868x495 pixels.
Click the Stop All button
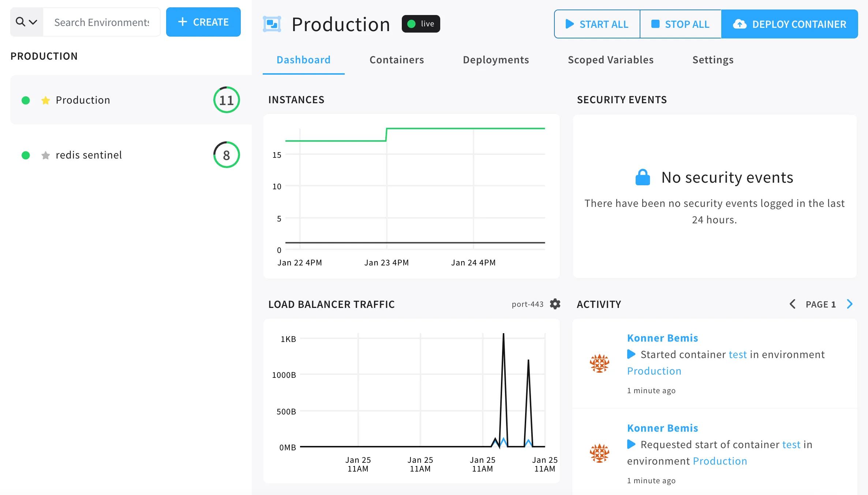[x=680, y=24]
